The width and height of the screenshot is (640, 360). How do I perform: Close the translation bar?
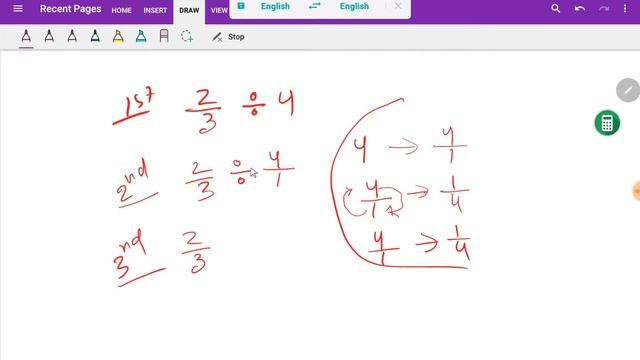(398, 6)
